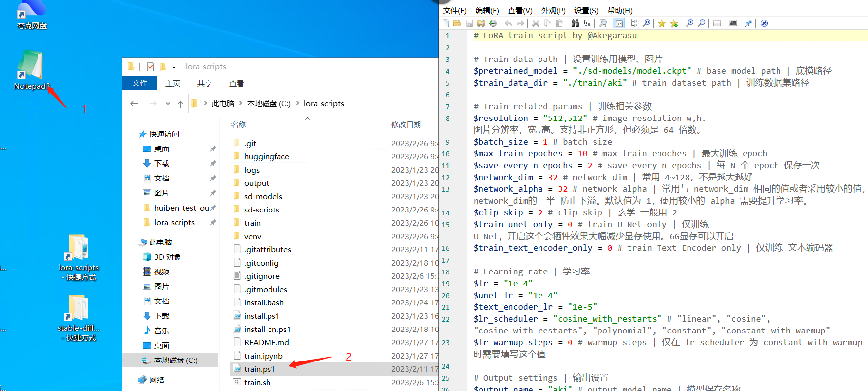Click the Zoom In magnifier icon
The width and height of the screenshot is (868, 391).
(x=690, y=23)
